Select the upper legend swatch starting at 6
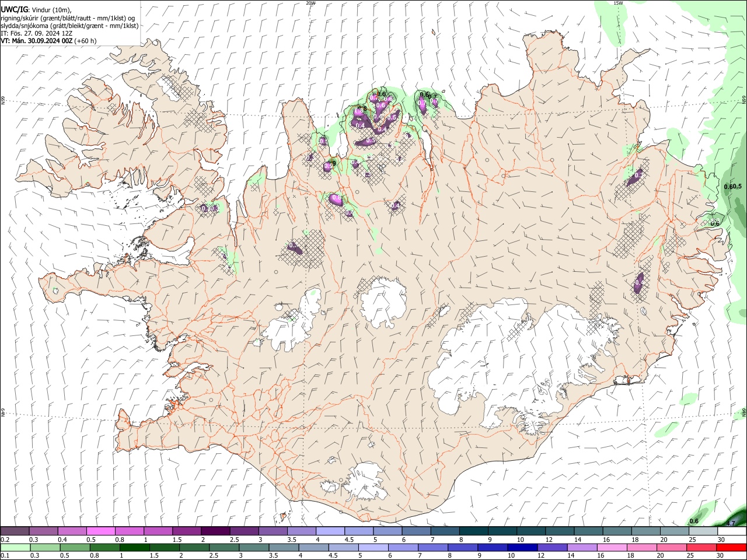This screenshot has height=560, width=747. click(416, 531)
